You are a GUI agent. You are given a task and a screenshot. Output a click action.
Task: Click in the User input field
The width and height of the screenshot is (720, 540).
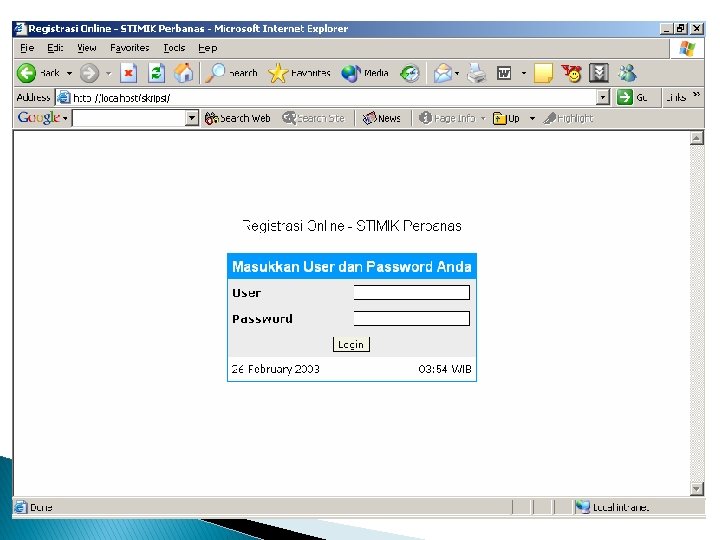[x=412, y=292]
